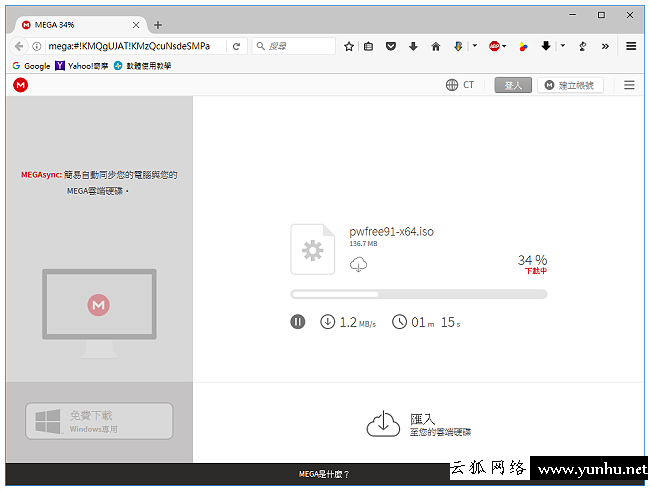Click free download for Windows button
The width and height of the screenshot is (651, 491).
[99, 421]
